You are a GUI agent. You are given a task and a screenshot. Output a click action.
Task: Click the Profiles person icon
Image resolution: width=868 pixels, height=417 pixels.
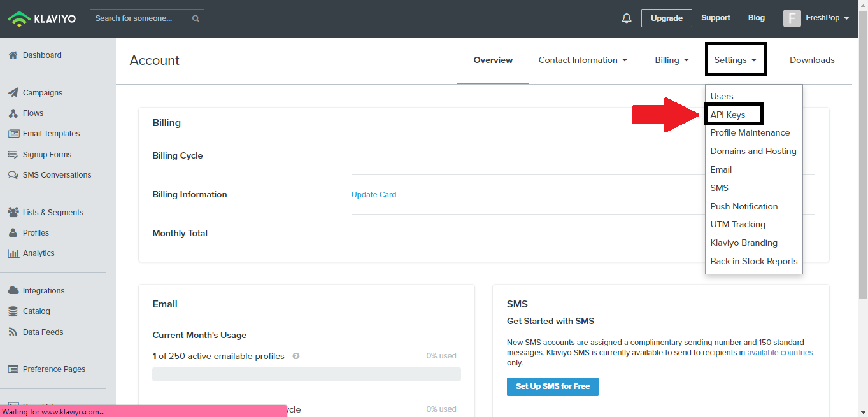(x=13, y=233)
